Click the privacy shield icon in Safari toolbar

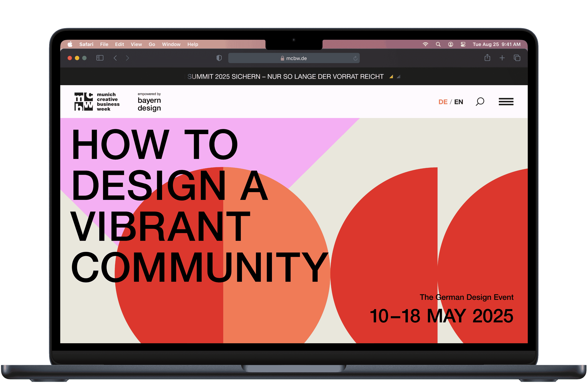click(219, 58)
